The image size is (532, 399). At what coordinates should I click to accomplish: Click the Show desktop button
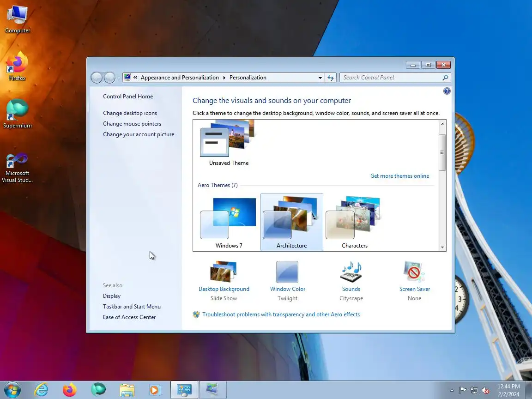[529, 390]
